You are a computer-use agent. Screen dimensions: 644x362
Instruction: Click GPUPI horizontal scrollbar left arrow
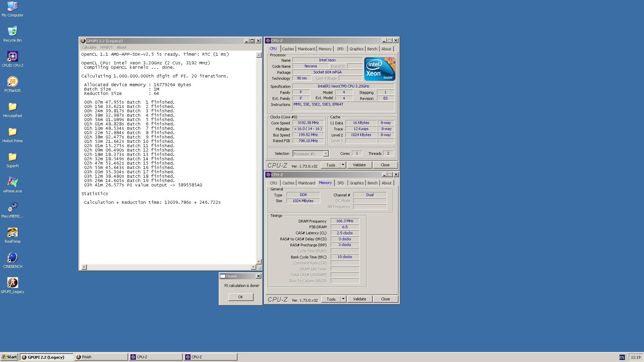(x=84, y=267)
